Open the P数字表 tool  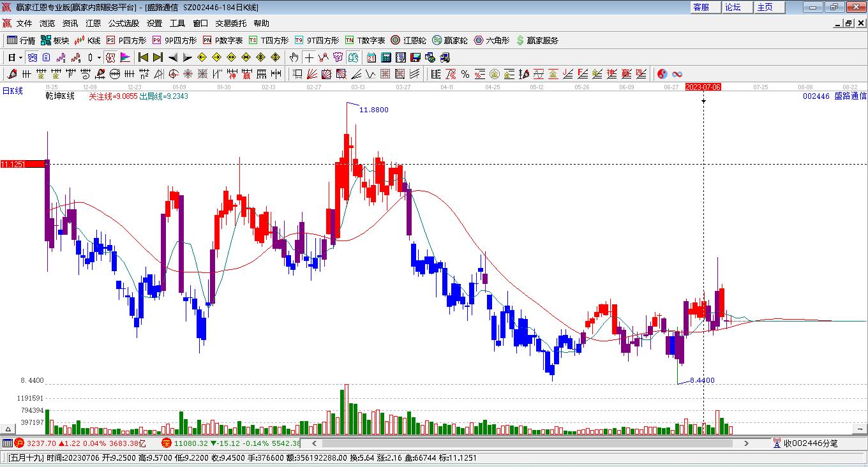223,40
